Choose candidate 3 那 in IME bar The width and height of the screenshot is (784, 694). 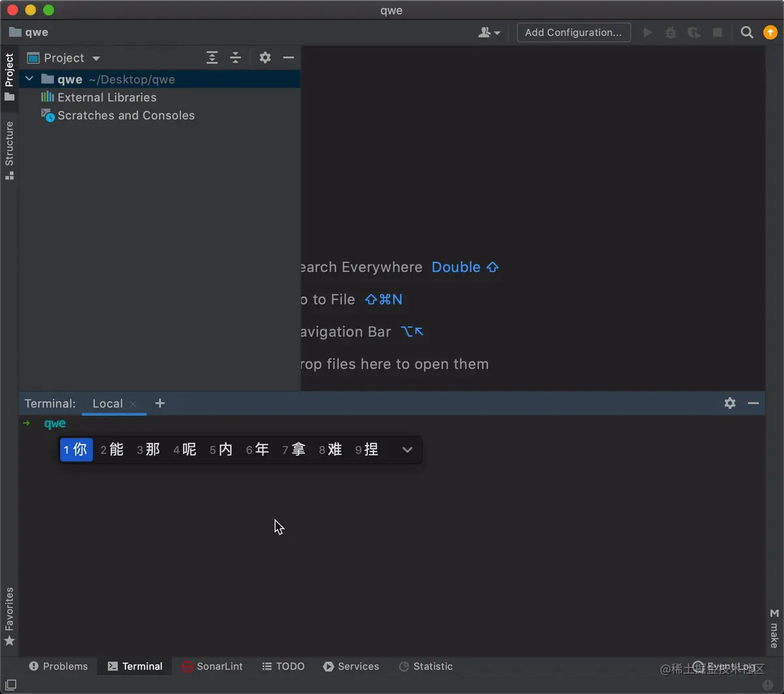pyautogui.click(x=149, y=449)
